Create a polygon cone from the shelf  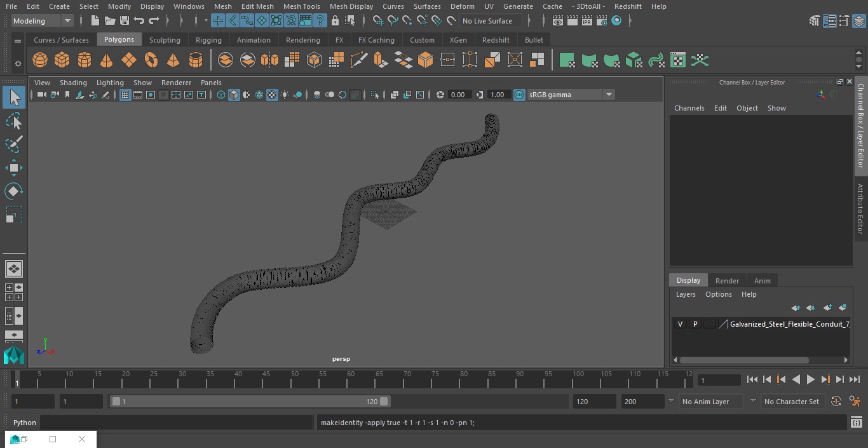tap(106, 60)
